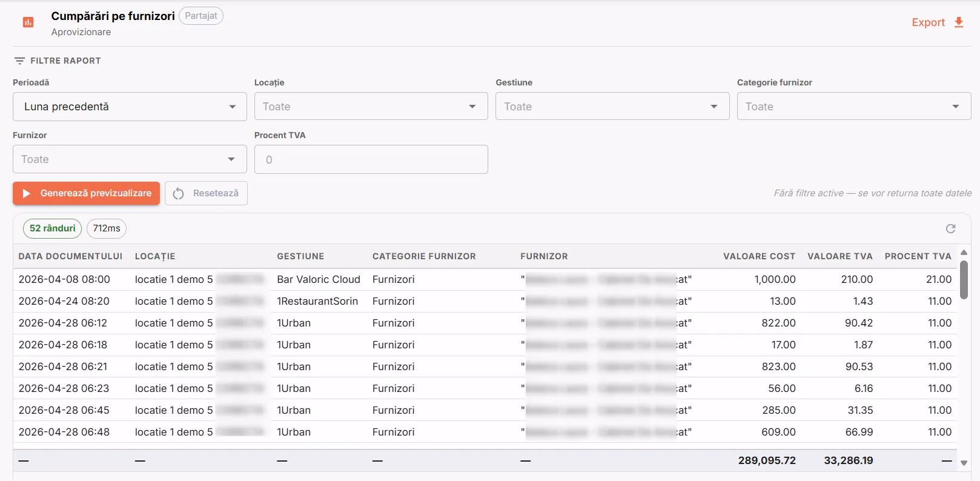This screenshot has width=980, height=481.
Task: Click the TVA value 66.99
Action: pyautogui.click(x=859, y=432)
